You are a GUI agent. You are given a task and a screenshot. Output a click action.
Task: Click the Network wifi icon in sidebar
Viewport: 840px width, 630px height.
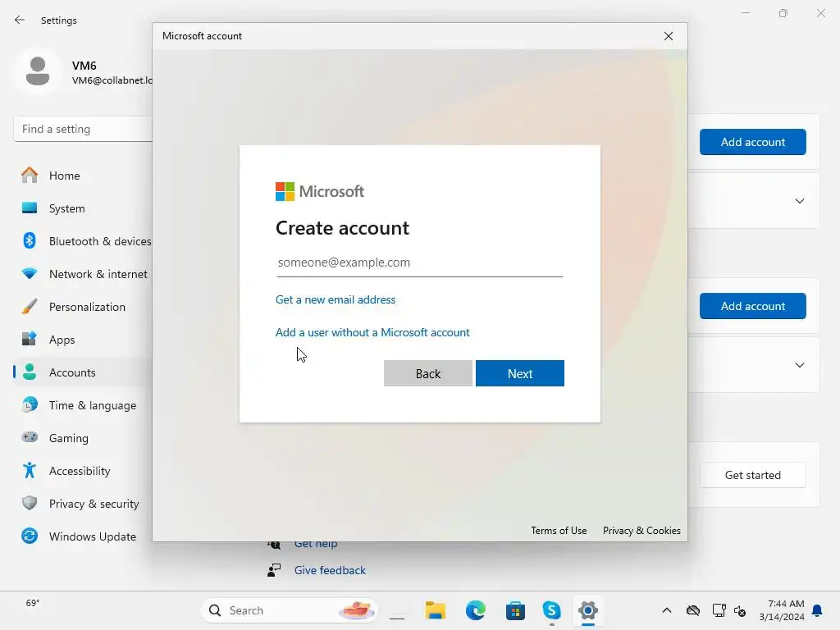tap(30, 273)
